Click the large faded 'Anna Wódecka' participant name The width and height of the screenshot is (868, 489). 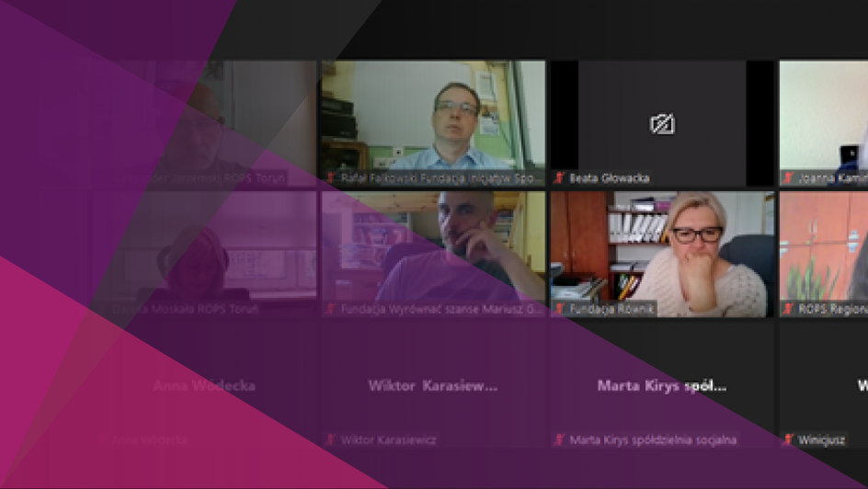pyautogui.click(x=204, y=385)
